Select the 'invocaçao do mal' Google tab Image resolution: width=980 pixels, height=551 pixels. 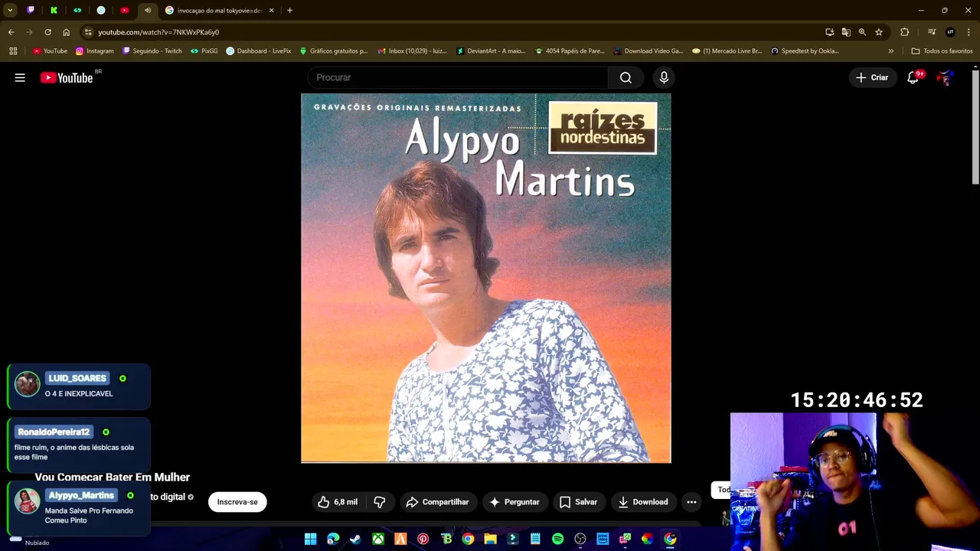pyautogui.click(x=218, y=11)
